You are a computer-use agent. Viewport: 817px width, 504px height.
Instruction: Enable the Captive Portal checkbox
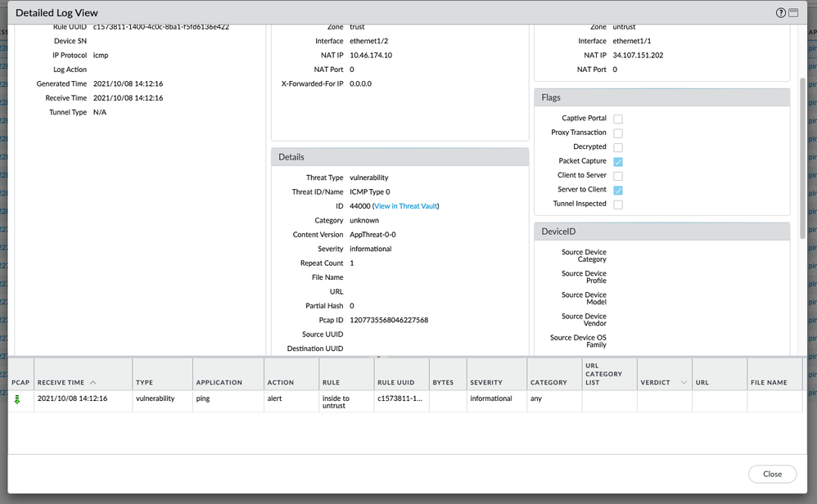coord(618,119)
